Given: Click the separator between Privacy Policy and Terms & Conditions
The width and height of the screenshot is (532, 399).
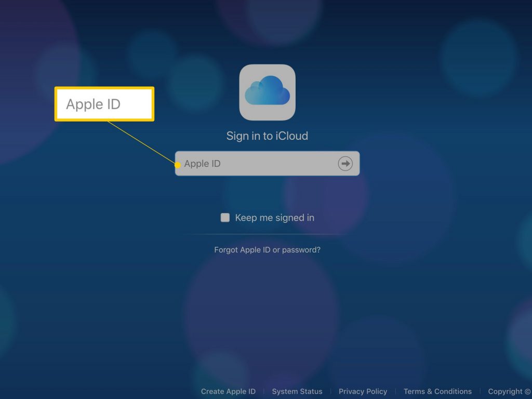Looking at the screenshot, I should (395, 391).
